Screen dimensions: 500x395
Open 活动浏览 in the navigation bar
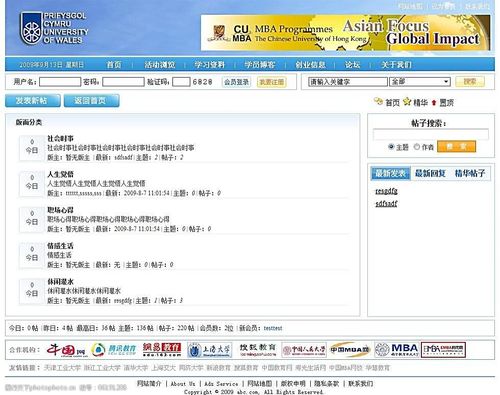point(160,65)
